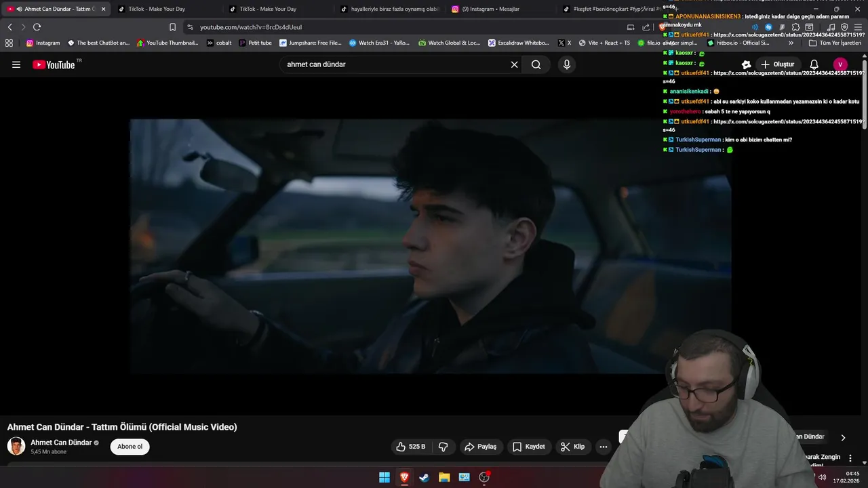Switch to the Instagram Mesajlar tab
The height and width of the screenshot is (488, 868).
(x=501, y=9)
